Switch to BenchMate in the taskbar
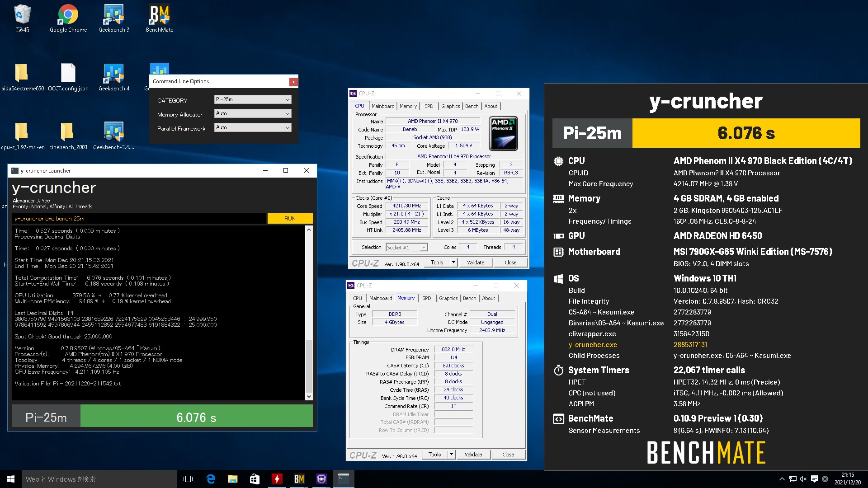The height and width of the screenshot is (488, 868). pos(299,479)
